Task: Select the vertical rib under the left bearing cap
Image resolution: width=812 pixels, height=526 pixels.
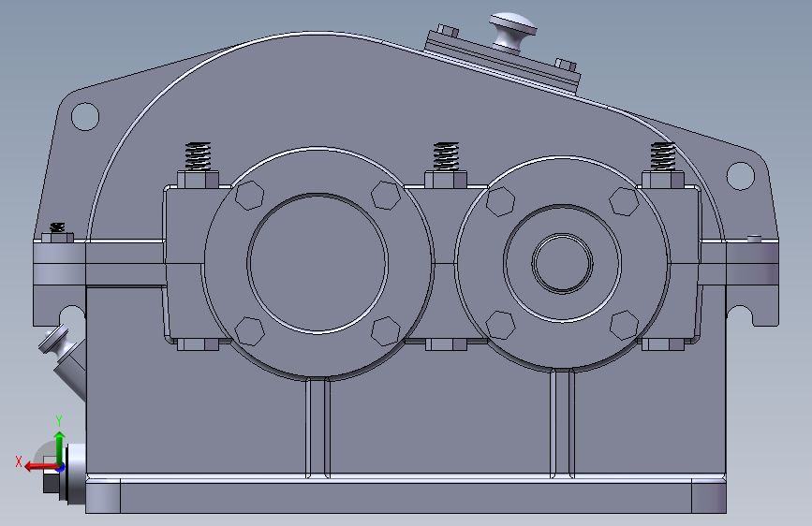Action: (x=318, y=427)
